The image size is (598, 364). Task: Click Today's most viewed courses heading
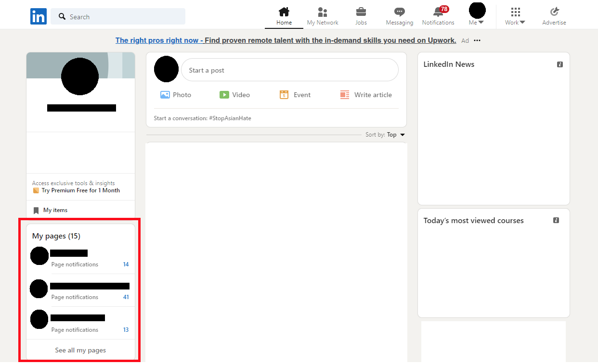tap(473, 221)
